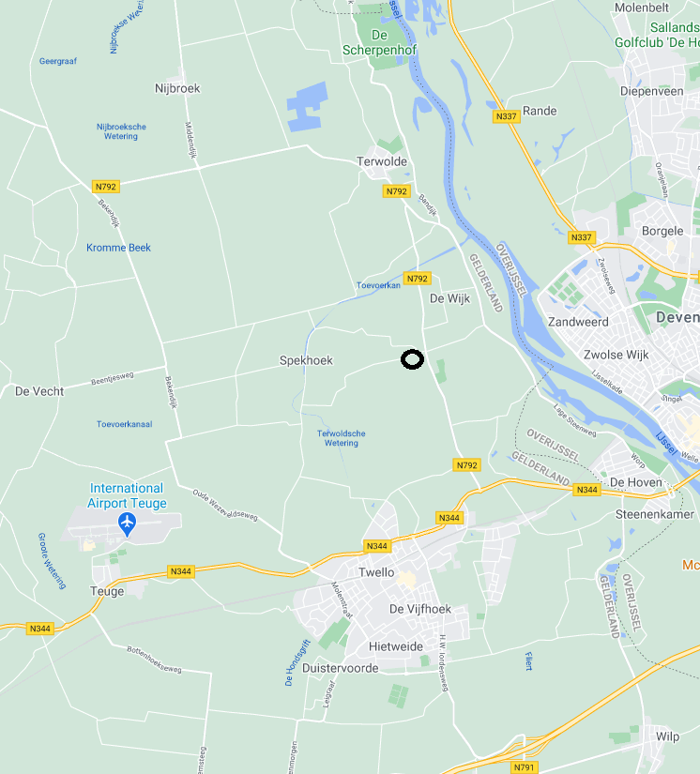Click the N792 road shield below Terwolde
The width and height of the screenshot is (700, 774).
click(396, 191)
